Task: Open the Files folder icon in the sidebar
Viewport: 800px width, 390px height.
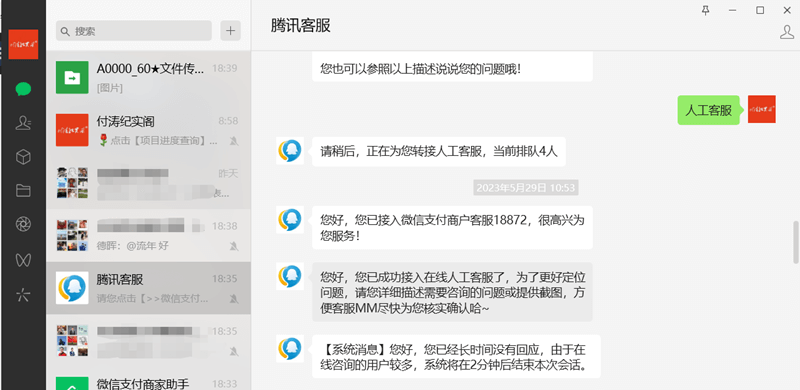Action: tap(23, 190)
